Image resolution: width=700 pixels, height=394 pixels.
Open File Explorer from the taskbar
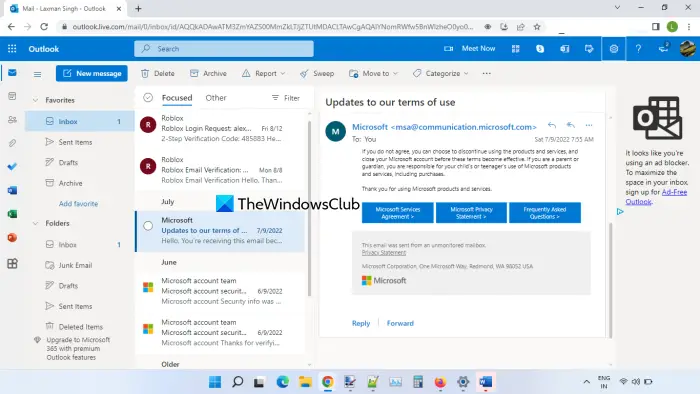pyautogui.click(x=305, y=382)
